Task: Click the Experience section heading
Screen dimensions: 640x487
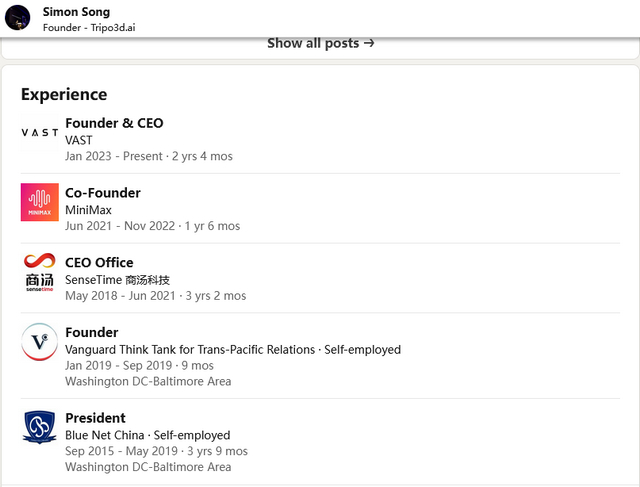Action: (x=64, y=94)
